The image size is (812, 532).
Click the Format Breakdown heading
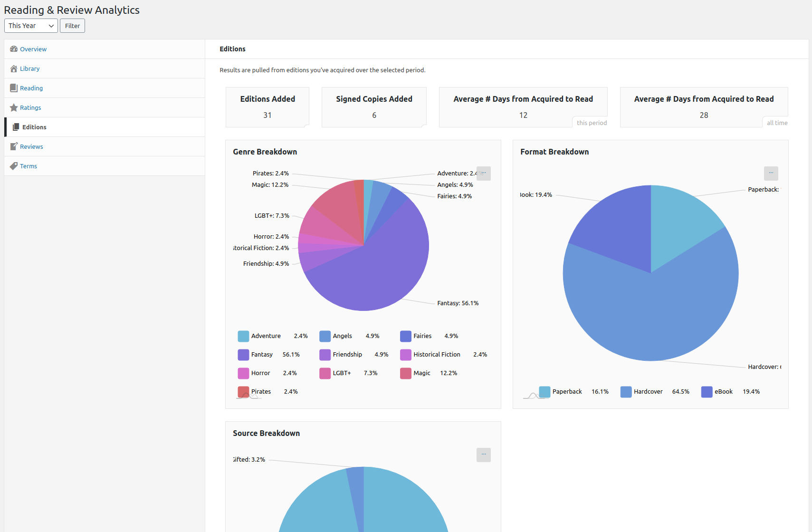coord(554,152)
